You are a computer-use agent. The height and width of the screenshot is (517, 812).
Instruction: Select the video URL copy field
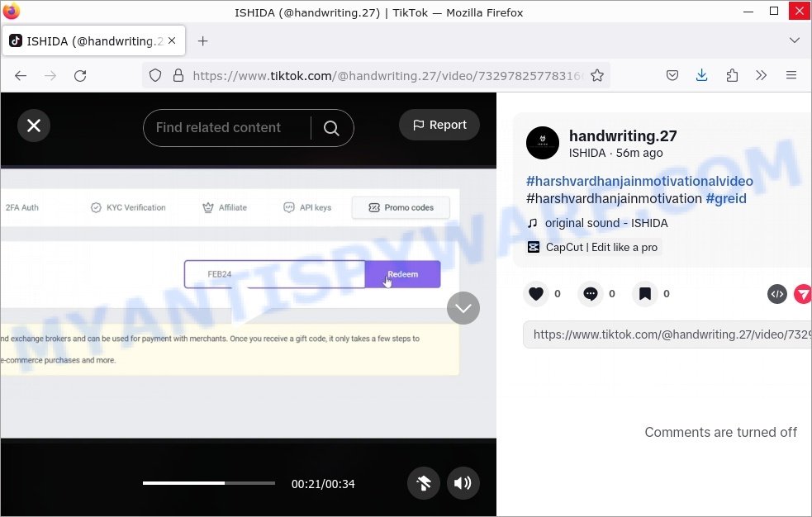tap(667, 334)
